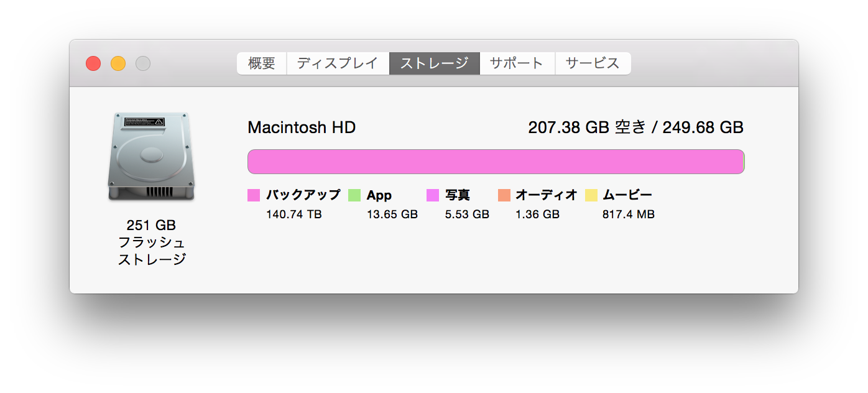Click the disabled gray zoom button
Screen dimensions: 868x393
pos(143,63)
